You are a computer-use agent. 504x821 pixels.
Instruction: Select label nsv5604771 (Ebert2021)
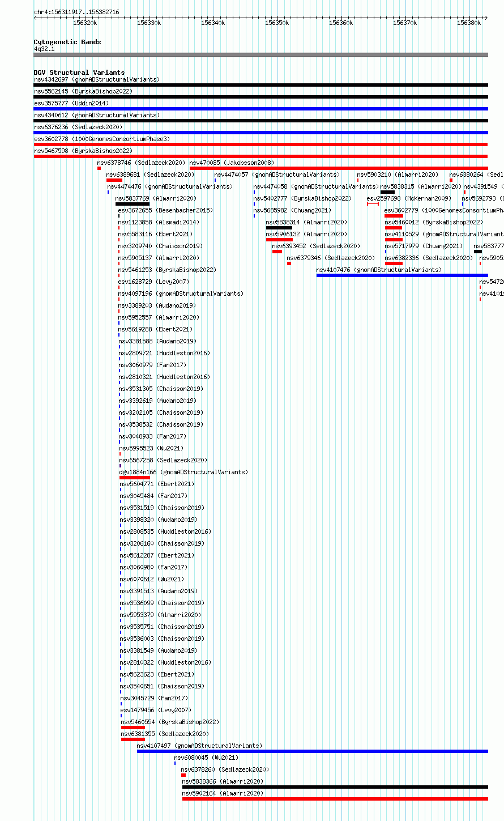(x=157, y=484)
